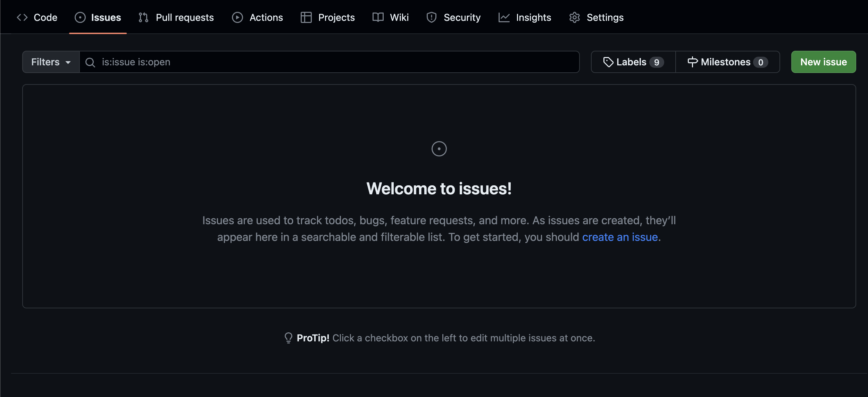Open Actions via the play-circle icon
Screen dimensions: 868x397
point(237,17)
